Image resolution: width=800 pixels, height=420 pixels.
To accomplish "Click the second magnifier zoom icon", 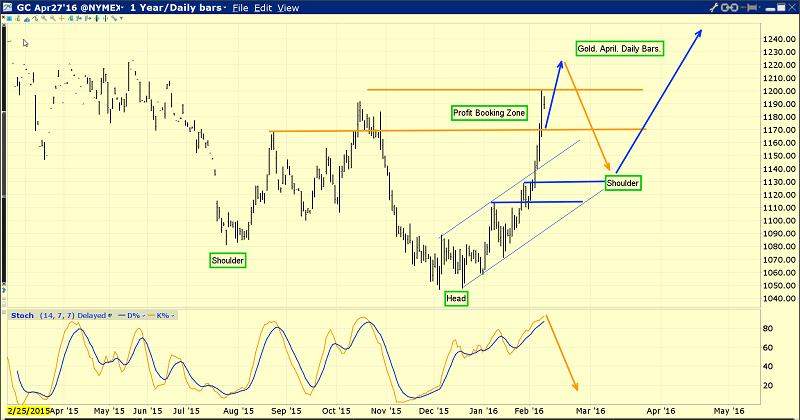I will coord(53,18).
